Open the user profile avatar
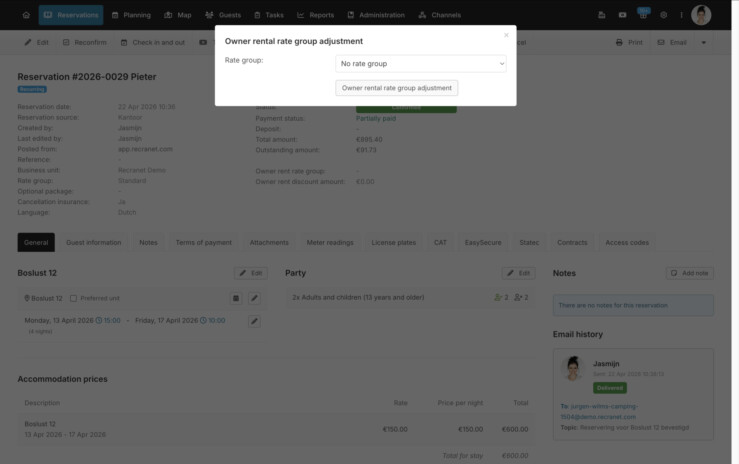Screen dimensions: 739x464 tap(701, 15)
